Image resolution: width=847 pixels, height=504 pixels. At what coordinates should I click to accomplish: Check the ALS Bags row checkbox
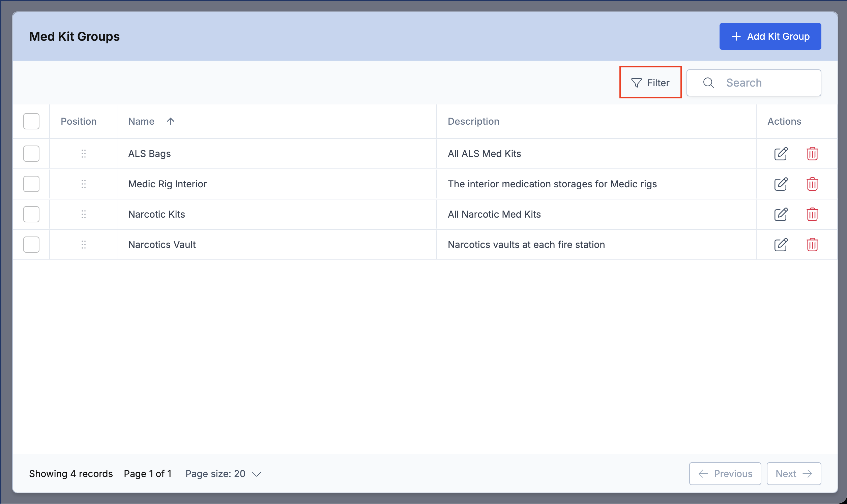(x=31, y=154)
